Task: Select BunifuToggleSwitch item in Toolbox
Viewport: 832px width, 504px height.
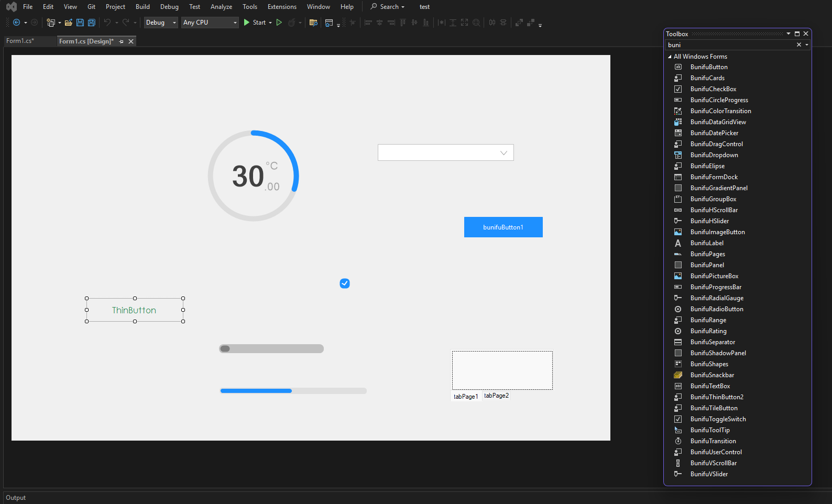Action: [718, 419]
